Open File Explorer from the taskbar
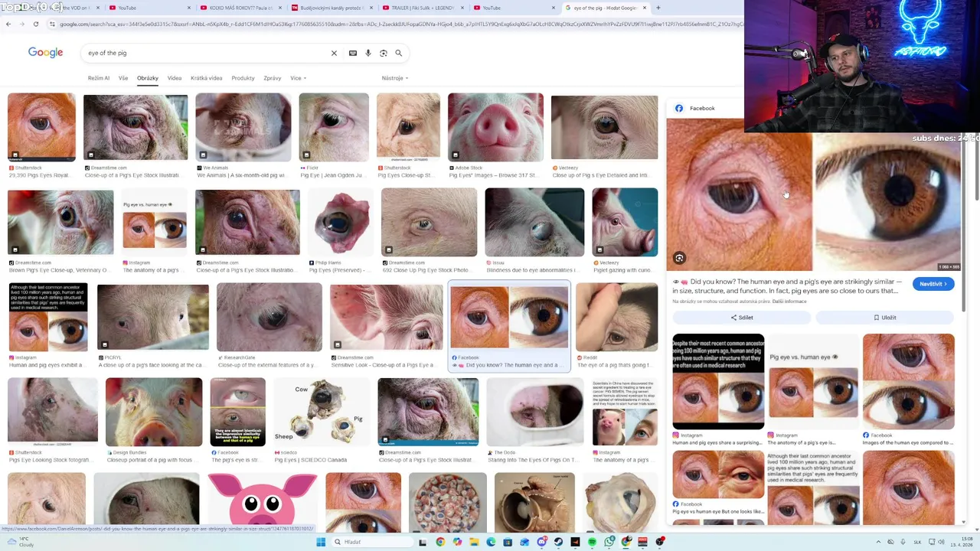 [474, 542]
